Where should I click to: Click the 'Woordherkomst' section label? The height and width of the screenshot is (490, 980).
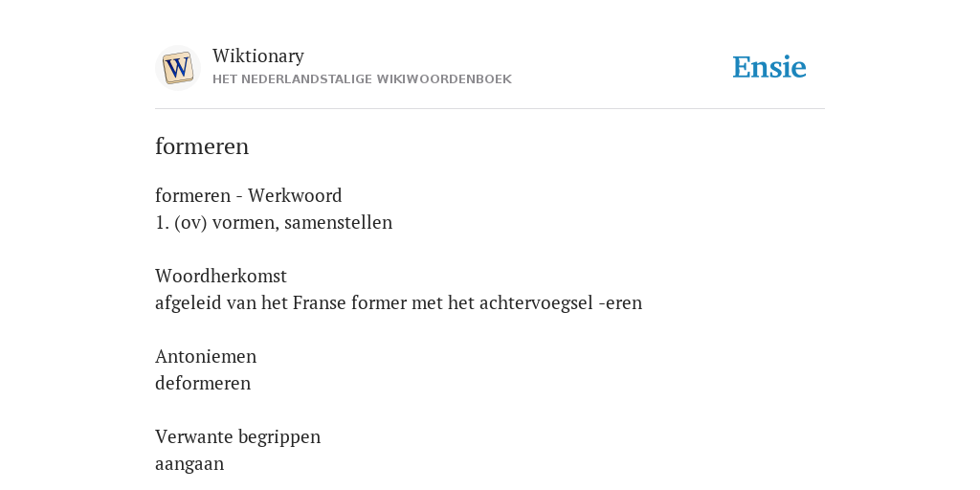[x=221, y=276]
